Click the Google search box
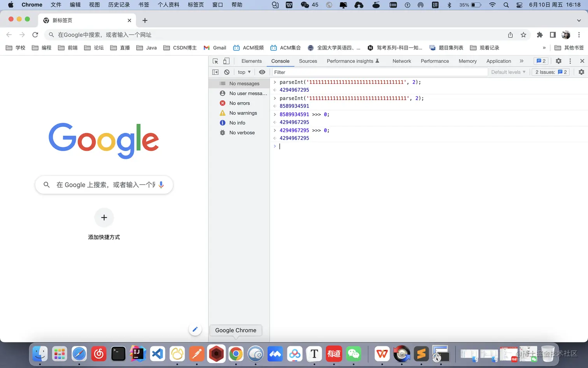Viewport: 588px width, 368px height. coord(104,185)
